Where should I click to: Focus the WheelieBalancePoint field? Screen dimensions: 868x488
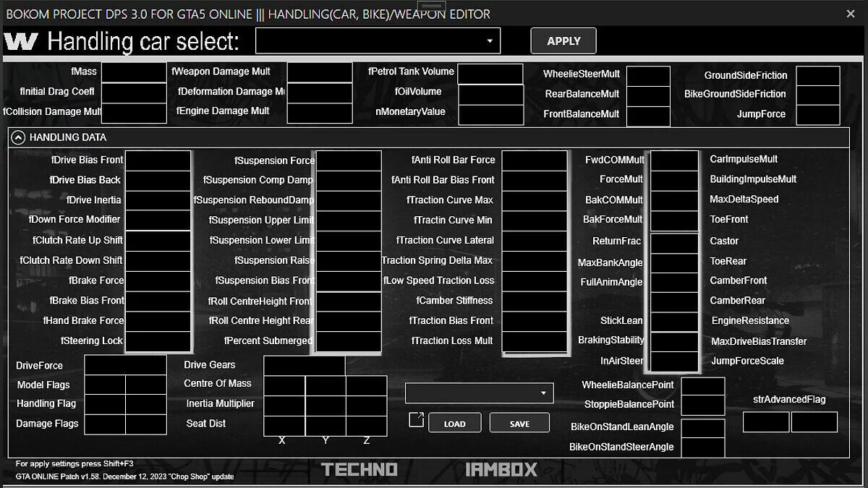click(x=703, y=386)
